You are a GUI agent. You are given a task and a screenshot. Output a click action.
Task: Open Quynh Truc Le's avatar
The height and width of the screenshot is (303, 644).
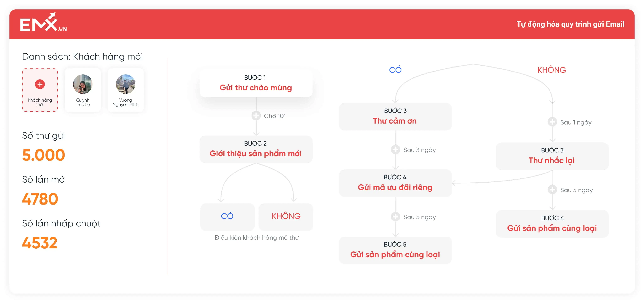[83, 84]
